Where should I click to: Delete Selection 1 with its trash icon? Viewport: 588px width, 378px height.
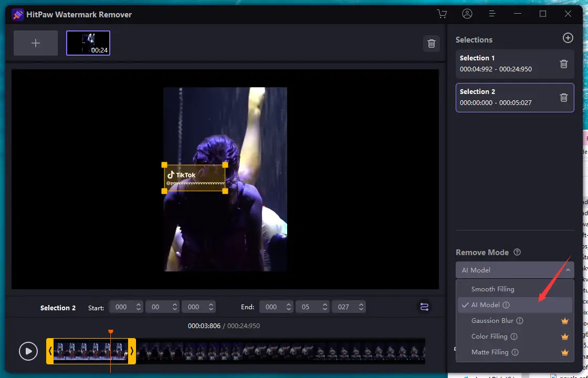click(564, 64)
